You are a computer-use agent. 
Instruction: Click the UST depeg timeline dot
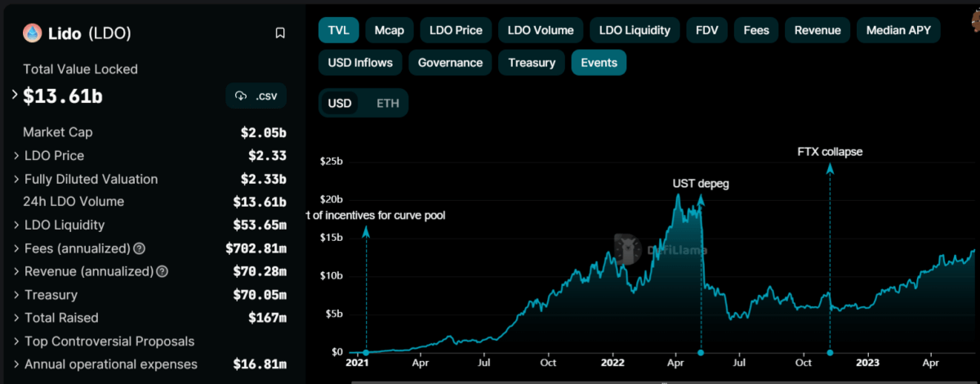[x=701, y=353]
